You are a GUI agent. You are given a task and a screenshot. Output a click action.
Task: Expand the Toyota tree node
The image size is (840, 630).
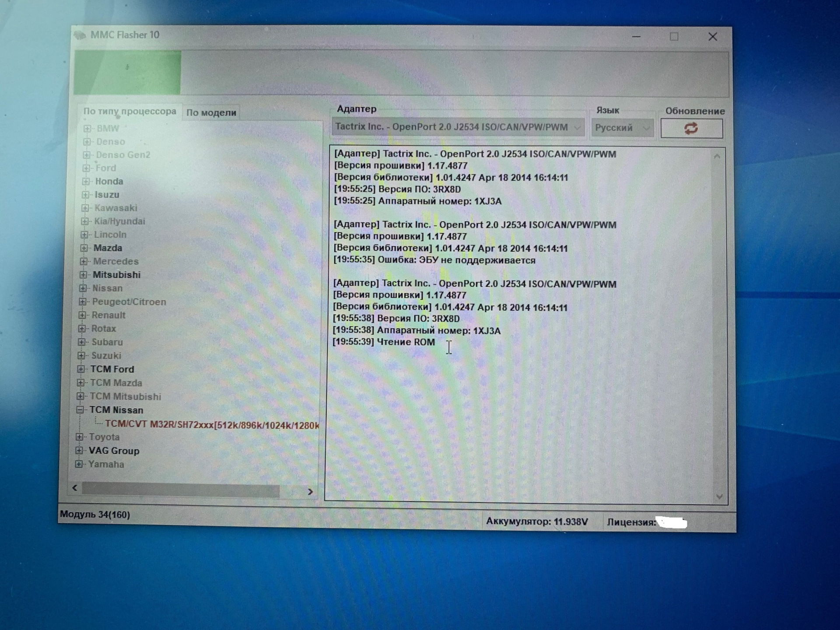point(79,437)
